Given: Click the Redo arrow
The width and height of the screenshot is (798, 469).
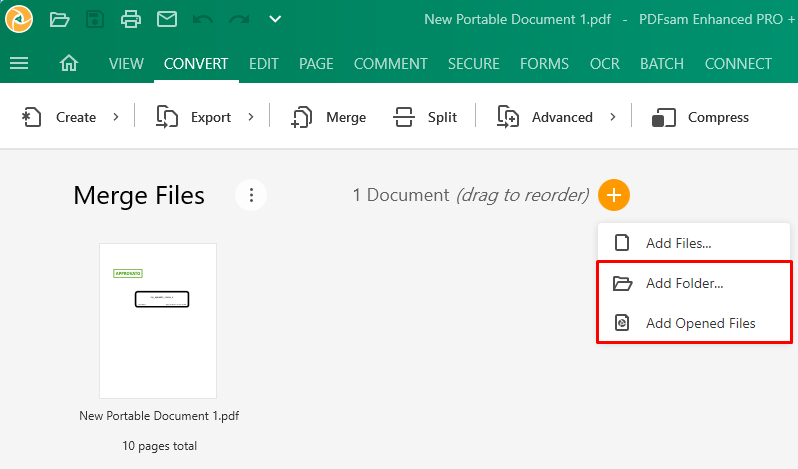Looking at the screenshot, I should tap(239, 19).
